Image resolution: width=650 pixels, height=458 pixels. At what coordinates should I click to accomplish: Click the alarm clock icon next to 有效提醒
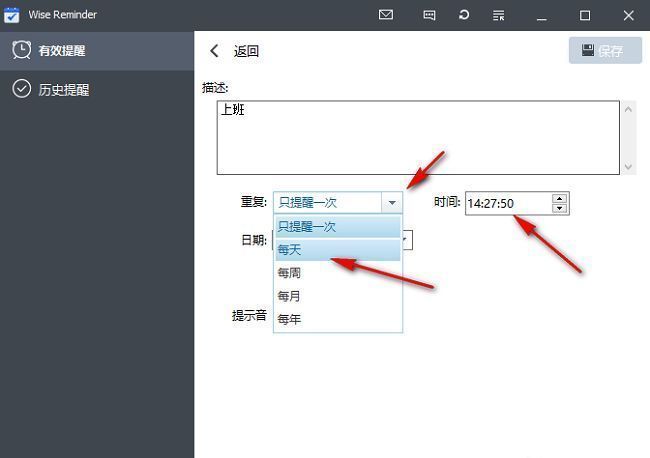point(21,50)
